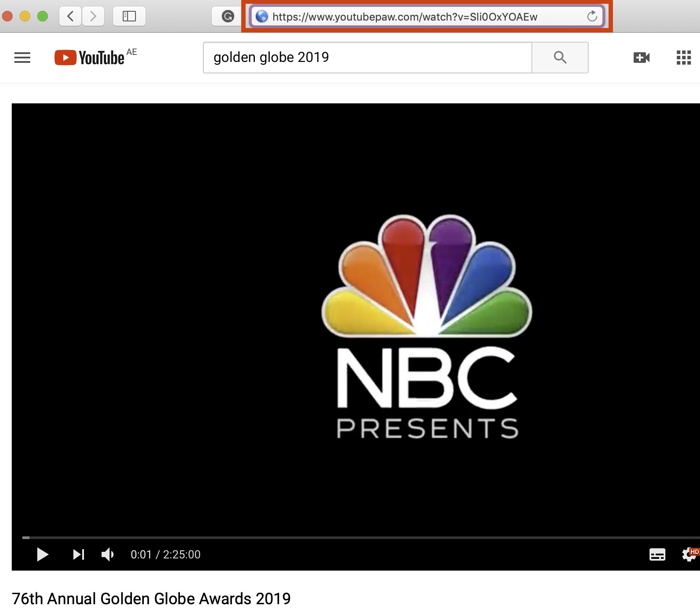Open the YouTube hamburger guide menu
Screen dimensions: 700x612
(x=22, y=58)
